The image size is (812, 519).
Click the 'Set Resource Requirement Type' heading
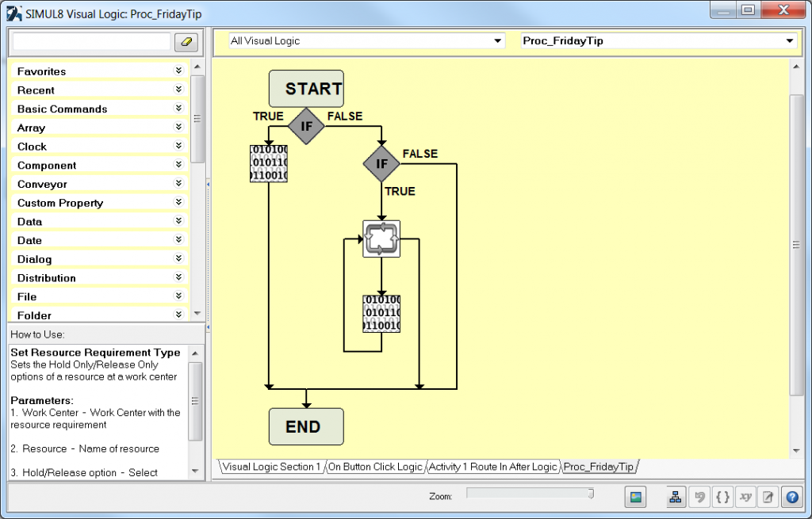coord(95,353)
